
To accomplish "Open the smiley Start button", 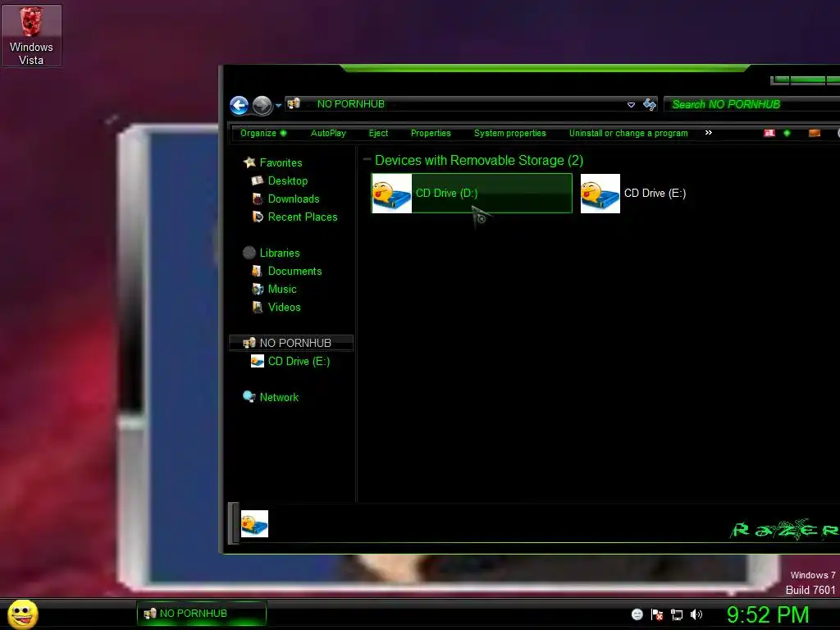I will pos(22,614).
